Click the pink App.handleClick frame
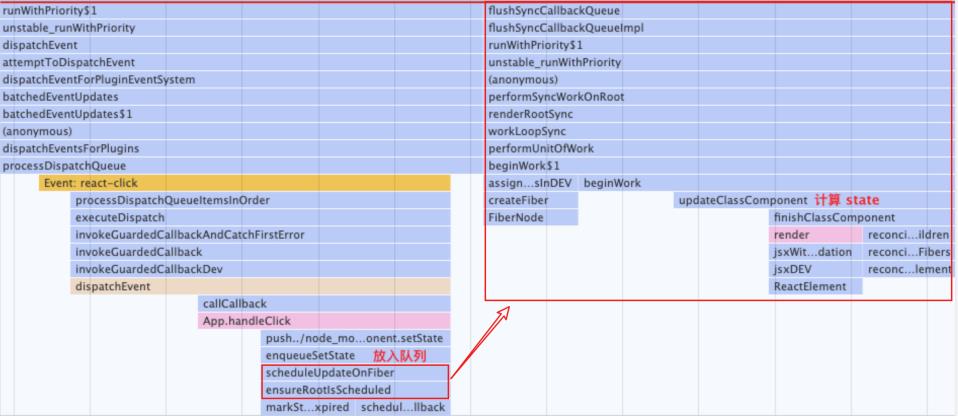The width and height of the screenshot is (958, 416). (324, 321)
